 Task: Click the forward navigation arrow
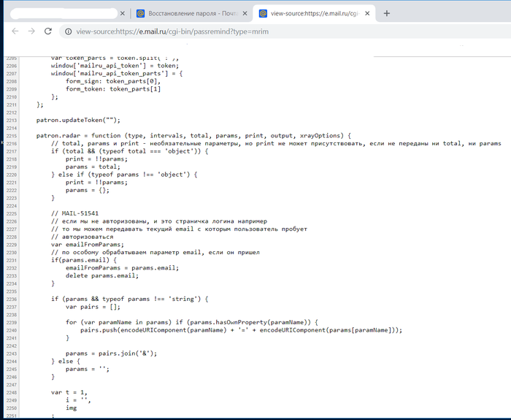31,31
